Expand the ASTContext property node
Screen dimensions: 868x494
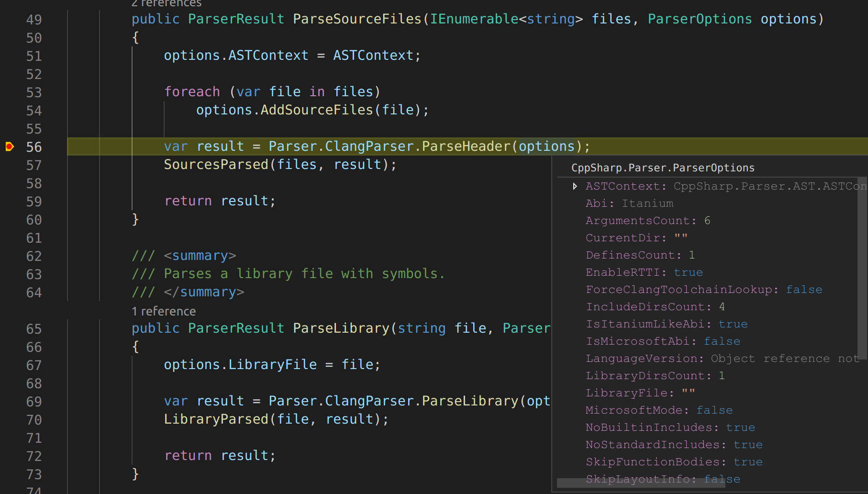[574, 186]
